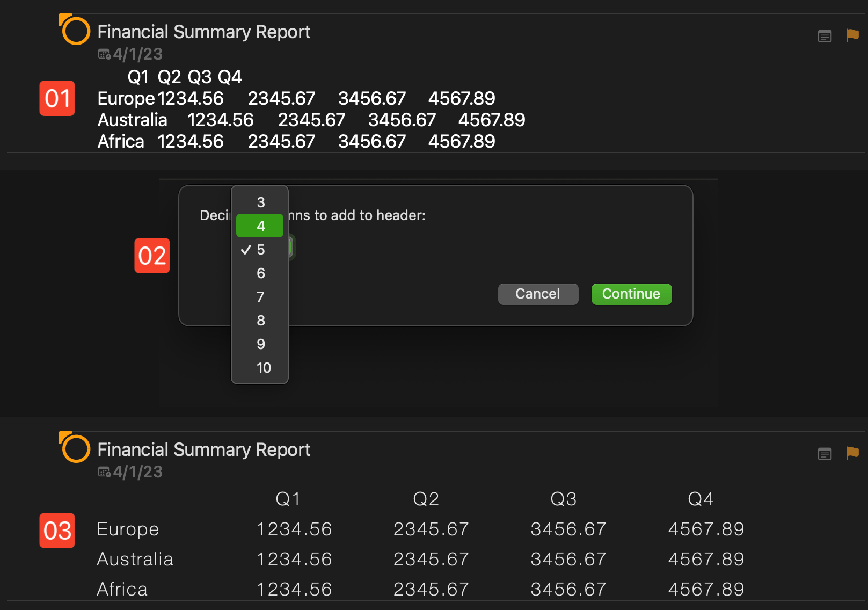Click the orange flag icon in step 01 row

[852, 35]
